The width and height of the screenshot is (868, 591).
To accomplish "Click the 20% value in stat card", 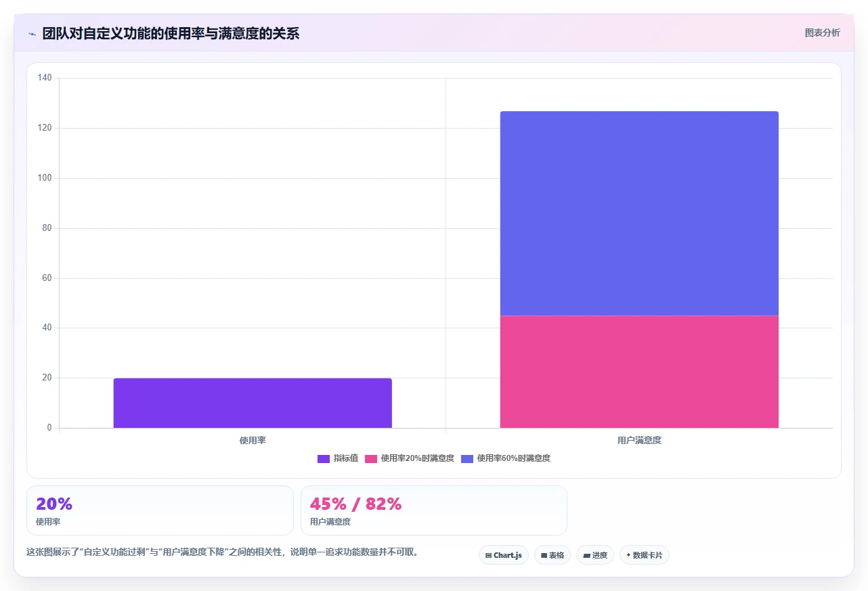I will click(x=54, y=504).
